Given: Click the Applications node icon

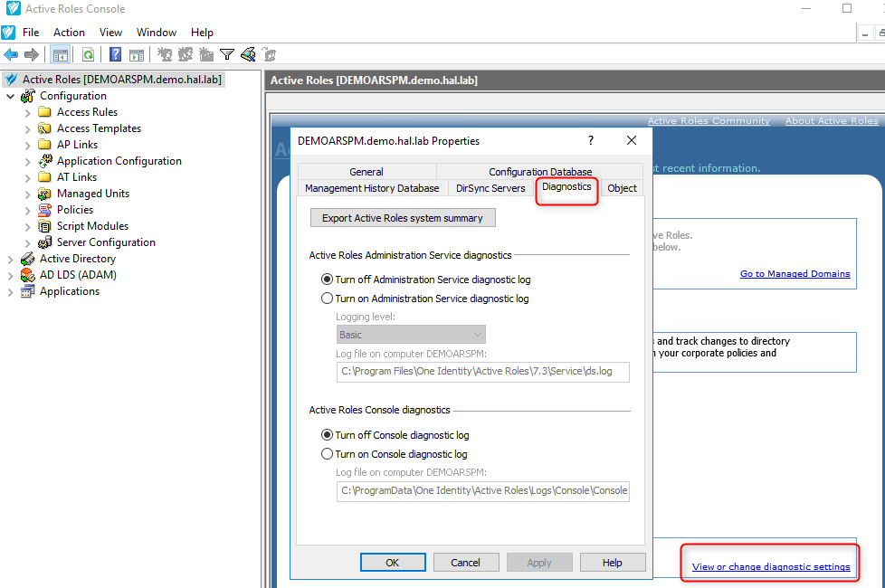Looking at the screenshot, I should click(28, 291).
